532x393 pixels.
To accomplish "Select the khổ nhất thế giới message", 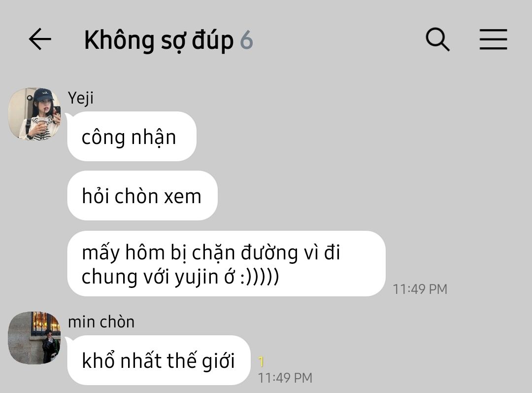I will click(x=159, y=360).
